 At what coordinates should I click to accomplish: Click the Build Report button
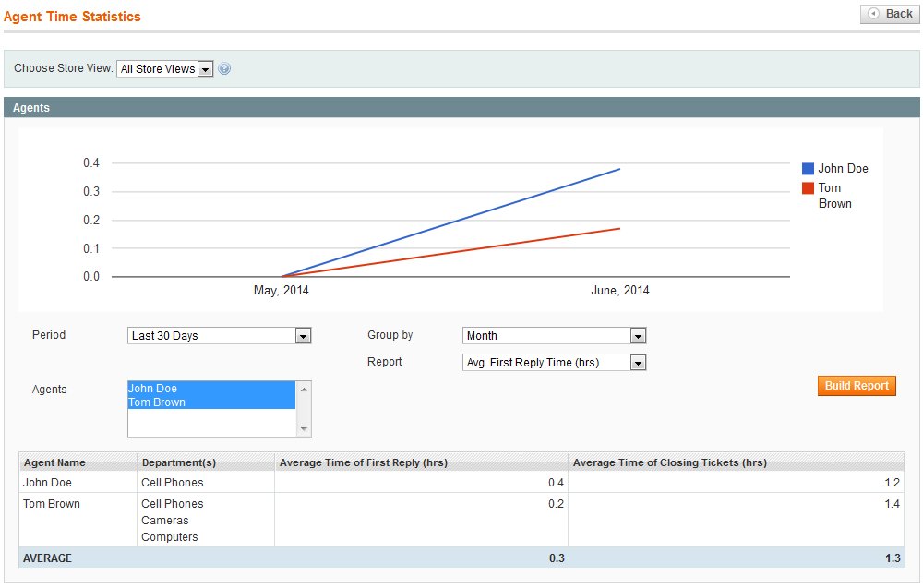click(x=857, y=386)
